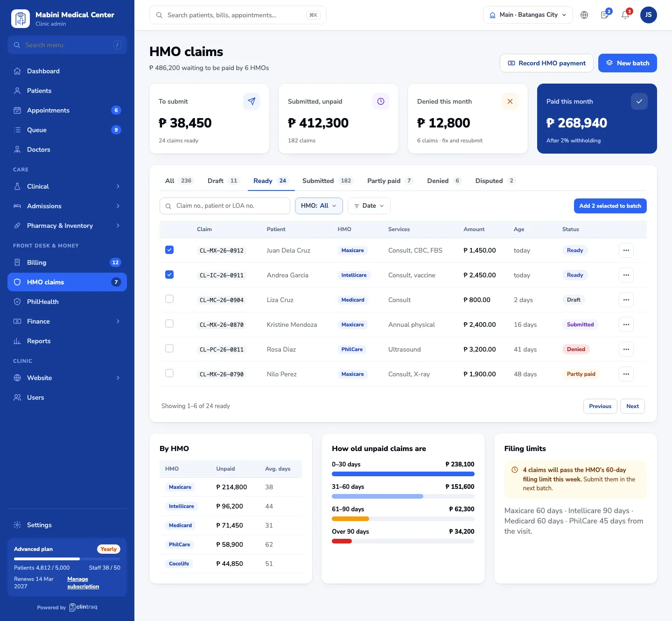672x621 pixels.
Task: Open the Partly paid tab
Action: [390, 181]
